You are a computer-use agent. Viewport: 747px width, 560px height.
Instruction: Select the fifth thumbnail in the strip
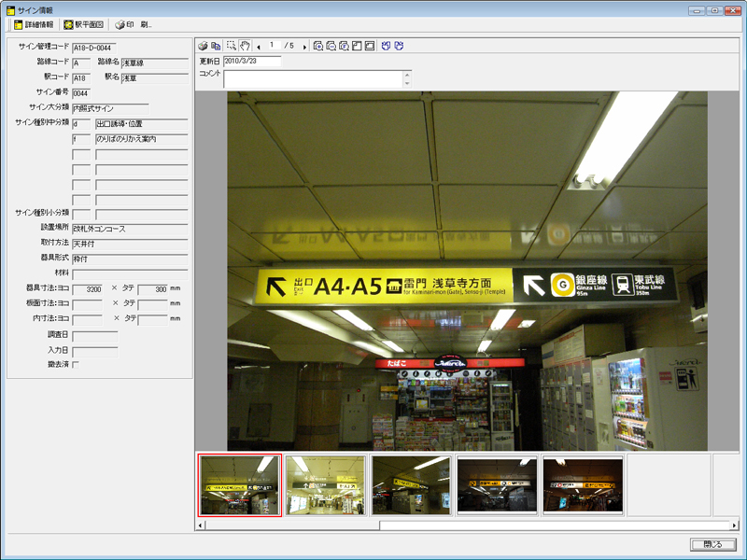click(x=583, y=485)
